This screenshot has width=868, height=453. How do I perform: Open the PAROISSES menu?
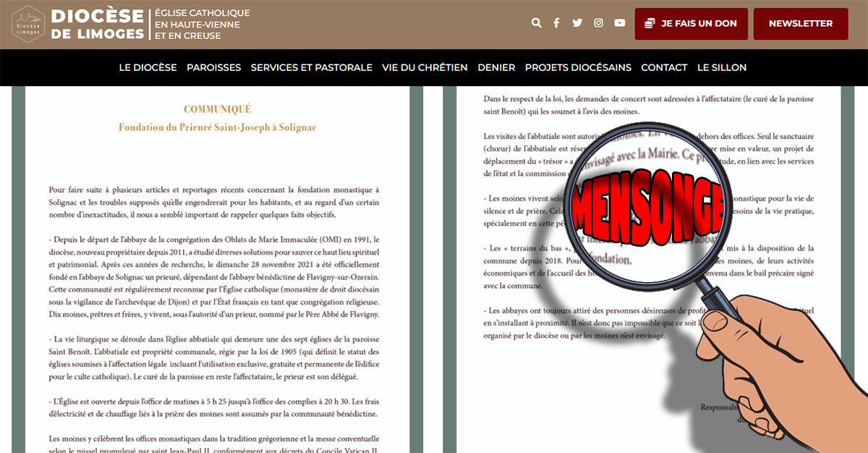213,67
